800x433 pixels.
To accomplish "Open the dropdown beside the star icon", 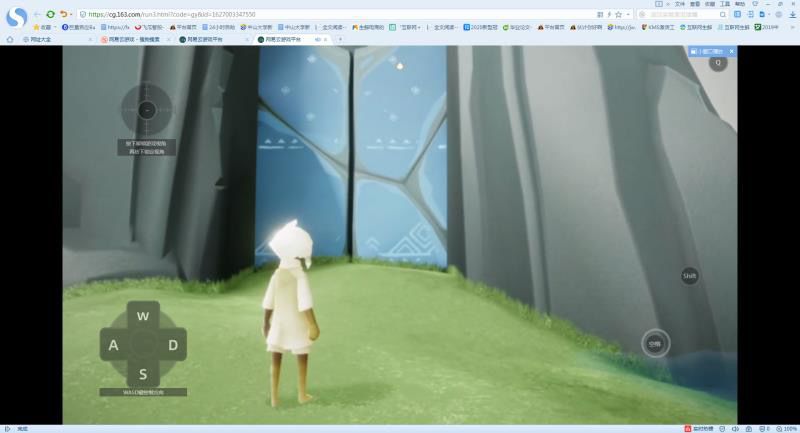I will 628,14.
